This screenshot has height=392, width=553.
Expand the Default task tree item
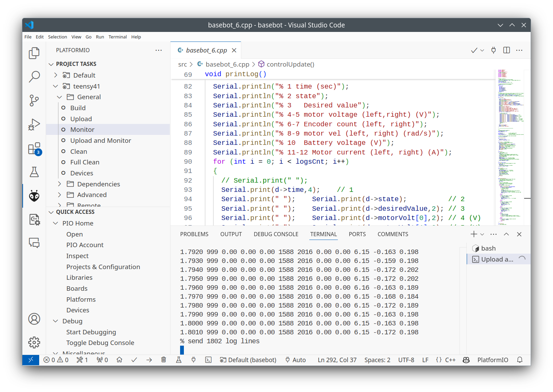56,75
